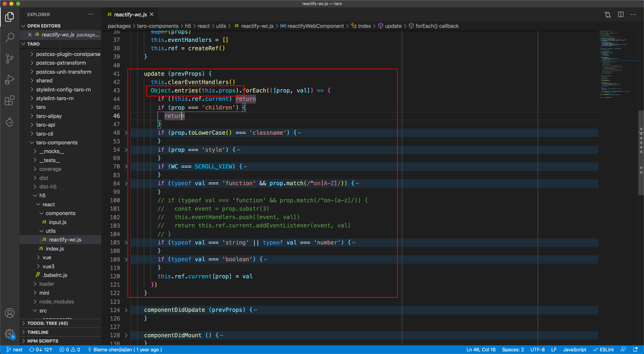Open the Run and Debug view

coord(10,80)
